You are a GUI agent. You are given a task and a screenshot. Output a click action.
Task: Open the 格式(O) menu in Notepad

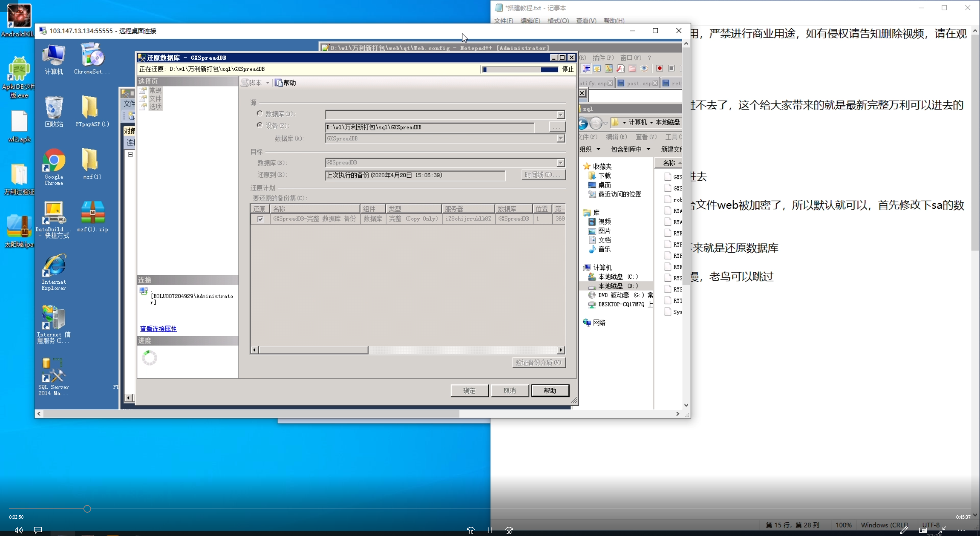pyautogui.click(x=558, y=21)
